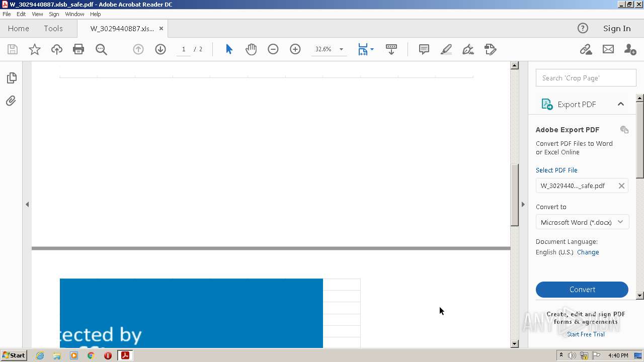Viewport: 644px width, 362px height.
Task: Zoom out with the minus icon
Action: point(273,49)
